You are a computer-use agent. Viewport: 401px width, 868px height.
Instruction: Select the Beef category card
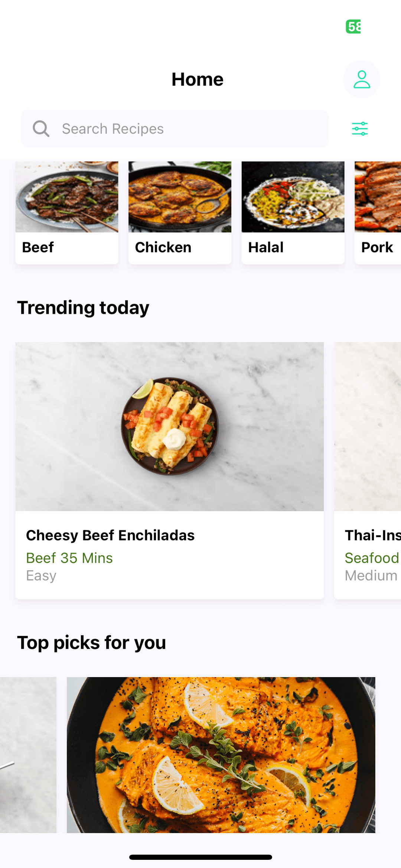click(x=67, y=212)
